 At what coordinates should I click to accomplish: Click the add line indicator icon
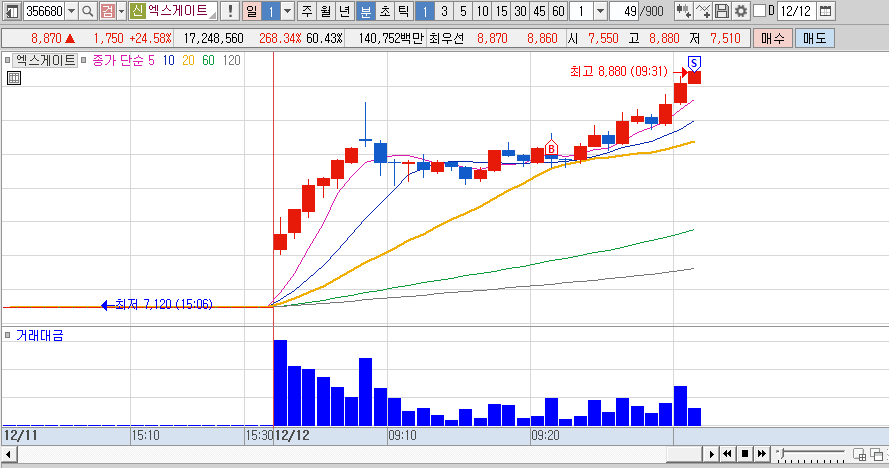(703, 11)
